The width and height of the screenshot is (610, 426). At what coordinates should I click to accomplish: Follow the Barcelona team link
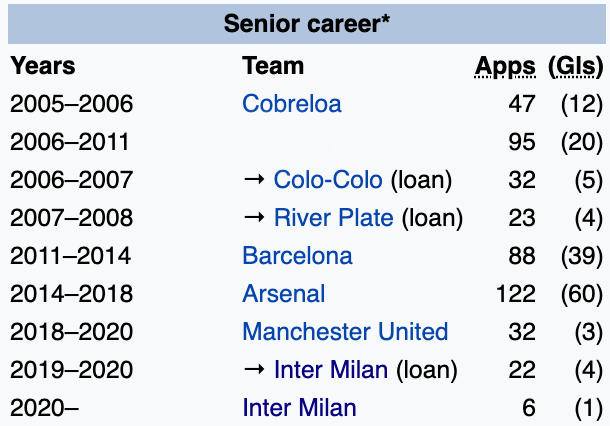pyautogui.click(x=297, y=256)
